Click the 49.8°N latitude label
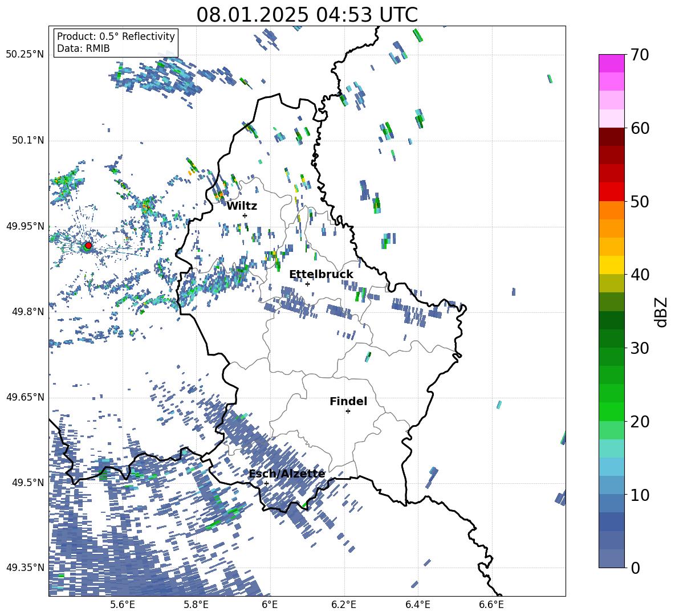675x616 pixels. 27,312
